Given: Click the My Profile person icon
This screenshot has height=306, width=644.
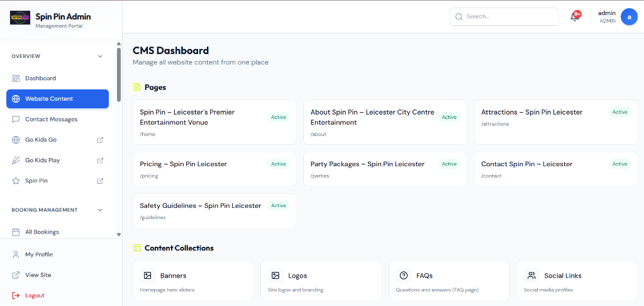Looking at the screenshot, I should pos(16,254).
